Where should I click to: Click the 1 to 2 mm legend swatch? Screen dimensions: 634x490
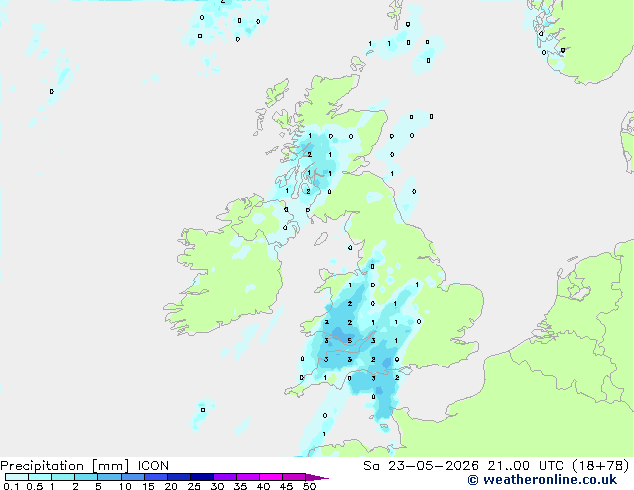point(63,477)
